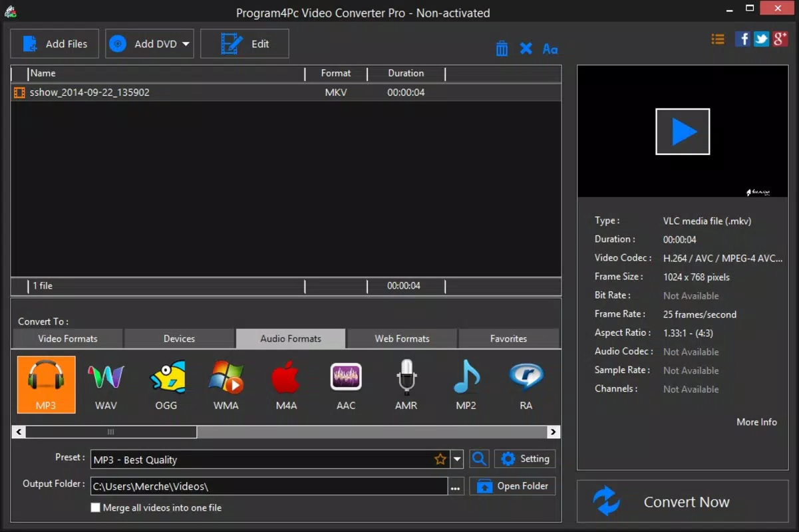Enable Merge all videos into one file
This screenshot has width=799, height=532.
[96, 507]
